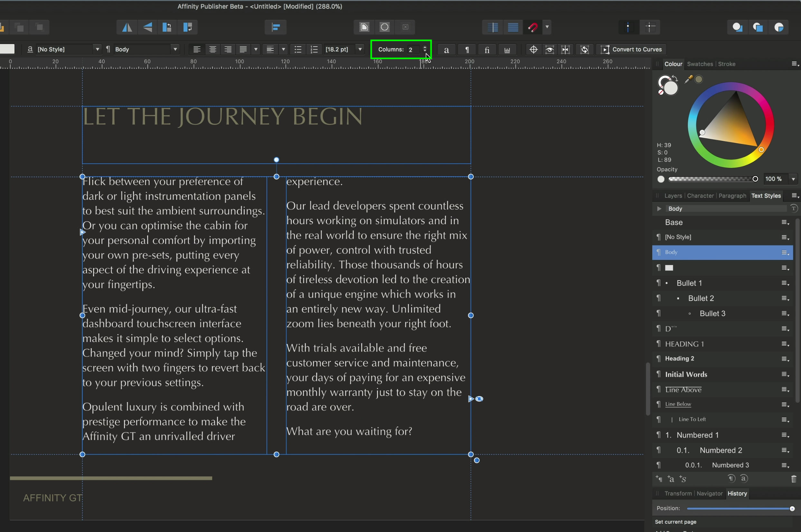Toggle the baseline grid toolbar button
Image resolution: width=801 pixels, height=532 pixels.
[513, 27]
